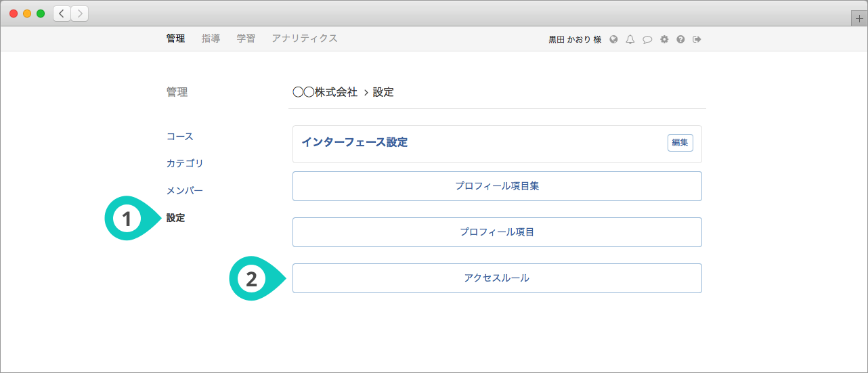
Task: Click the gear settings icon in header
Action: point(664,39)
